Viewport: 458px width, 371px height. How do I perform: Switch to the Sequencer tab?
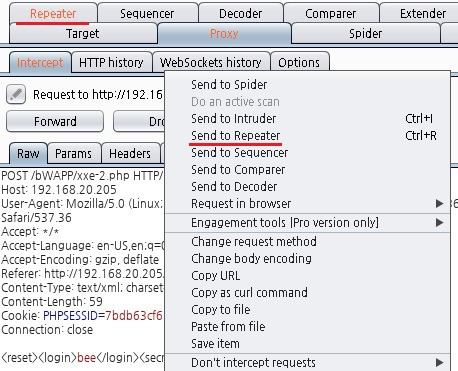[x=147, y=14]
